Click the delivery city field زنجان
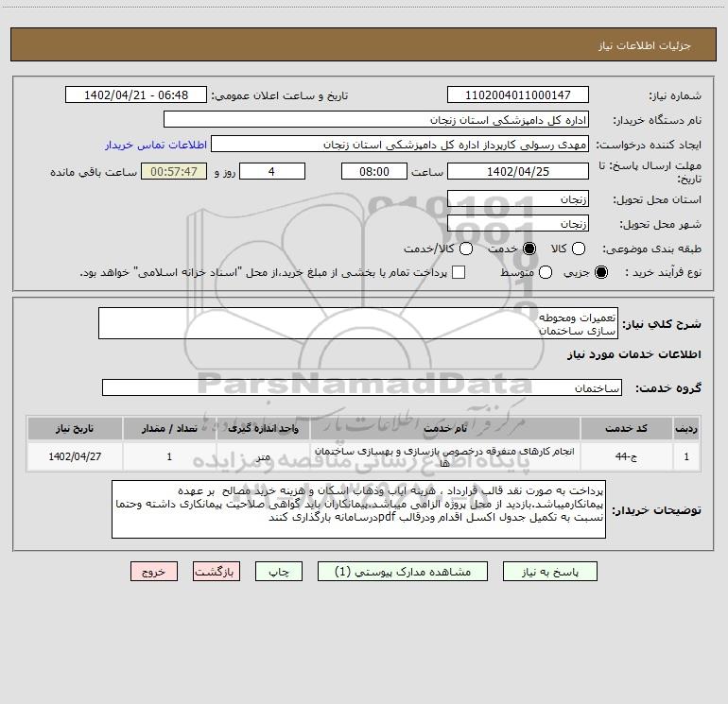The height and width of the screenshot is (704, 728). (x=518, y=224)
